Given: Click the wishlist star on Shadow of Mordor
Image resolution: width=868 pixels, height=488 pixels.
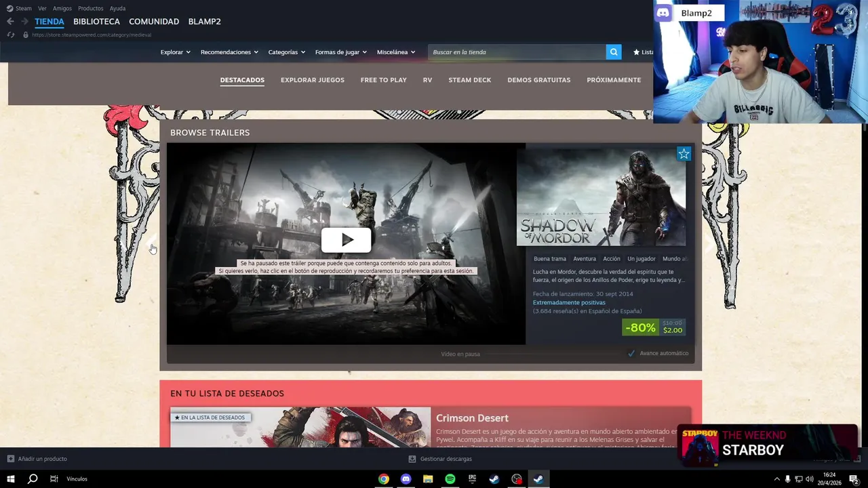Looking at the screenshot, I should point(684,154).
